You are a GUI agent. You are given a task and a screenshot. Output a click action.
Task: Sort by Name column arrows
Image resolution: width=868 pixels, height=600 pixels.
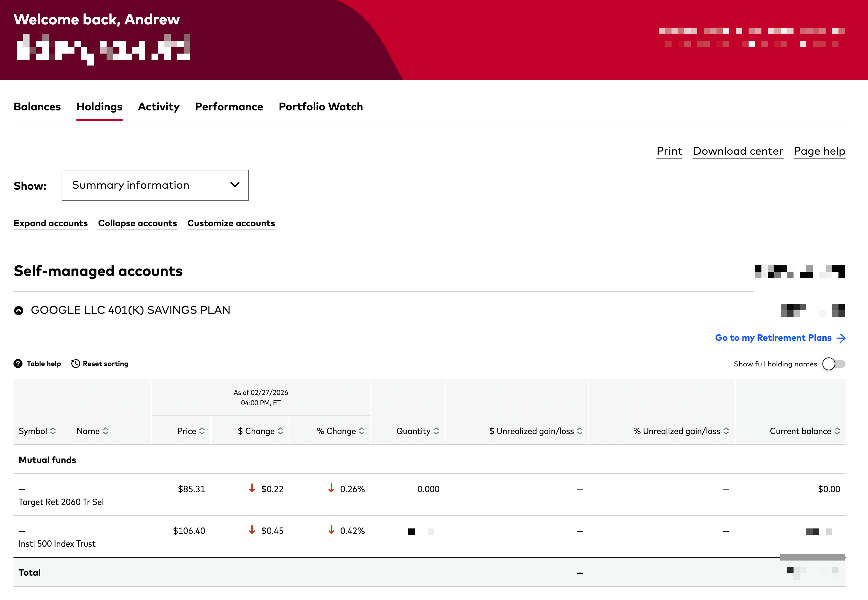(106, 431)
